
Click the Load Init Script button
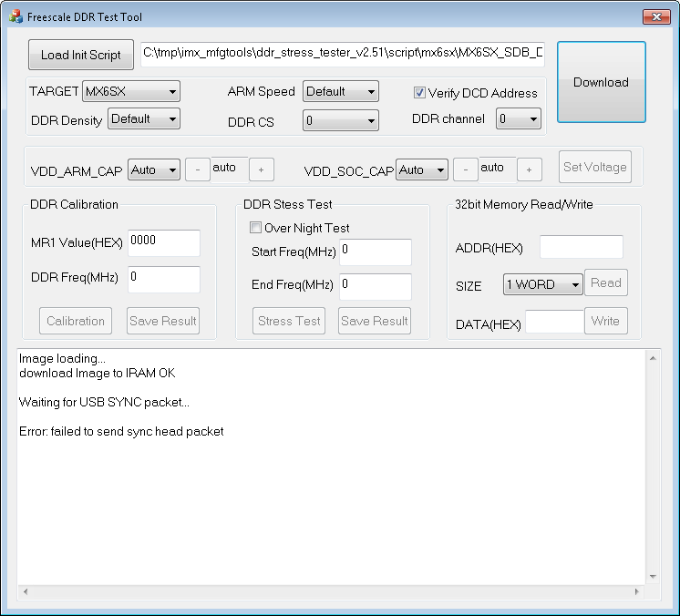point(81,55)
